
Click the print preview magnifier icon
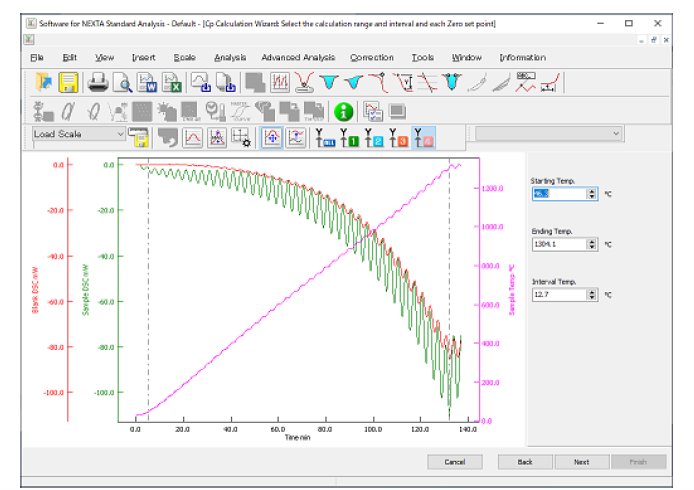122,83
